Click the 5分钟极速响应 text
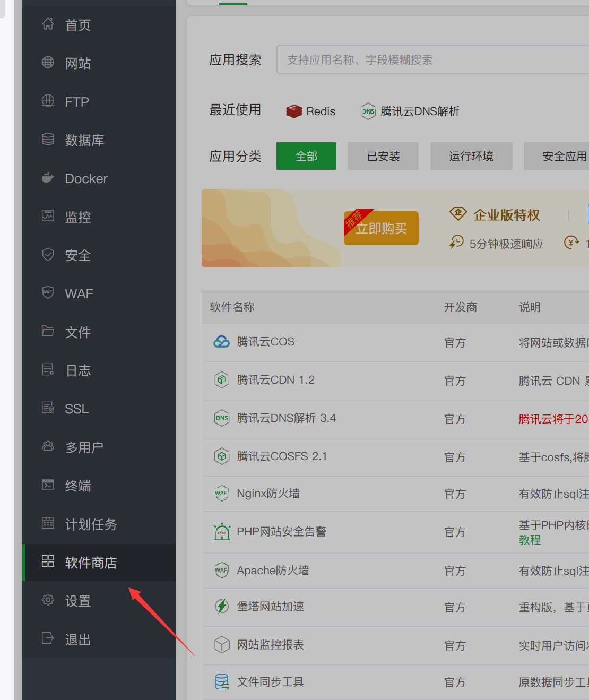Screen dimensions: 589x700 [506, 244]
